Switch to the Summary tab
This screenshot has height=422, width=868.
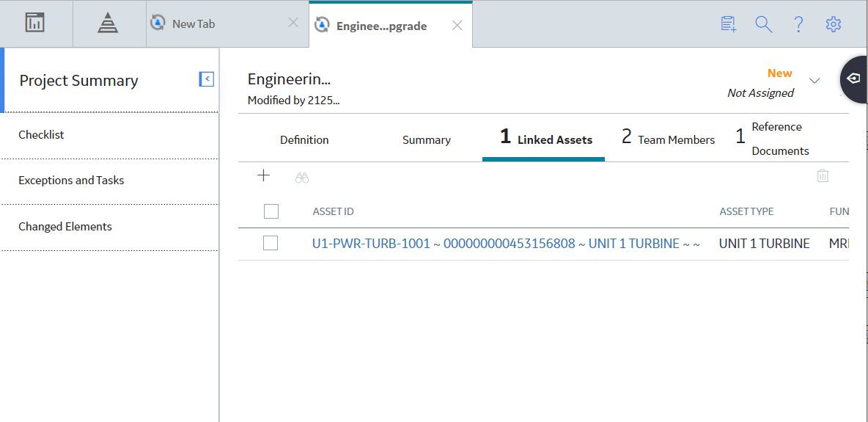tap(426, 140)
